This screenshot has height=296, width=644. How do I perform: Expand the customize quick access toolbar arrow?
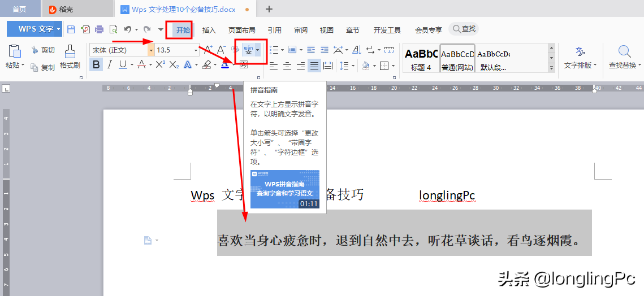coord(161,29)
